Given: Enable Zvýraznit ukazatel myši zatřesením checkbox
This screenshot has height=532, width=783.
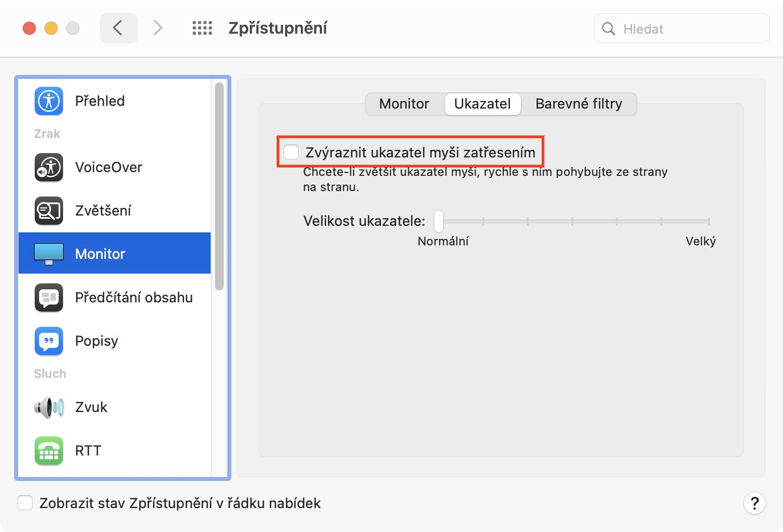Looking at the screenshot, I should [292, 152].
